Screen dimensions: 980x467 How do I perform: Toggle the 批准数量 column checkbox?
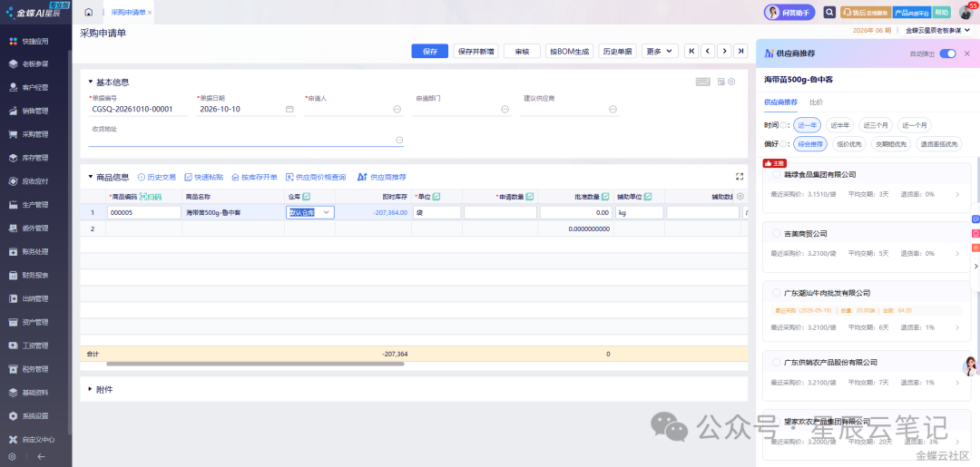pyautogui.click(x=605, y=197)
